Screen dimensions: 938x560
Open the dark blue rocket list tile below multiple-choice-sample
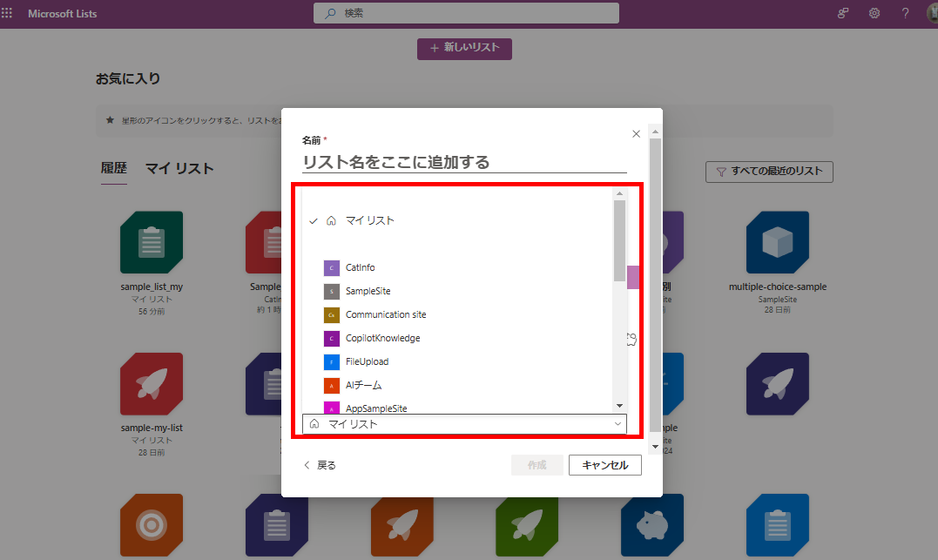[x=777, y=383]
